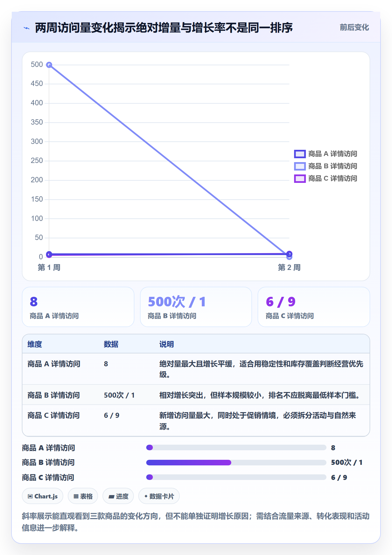Viewport: 392px width, 555px height.
Task: Click the 商品 A 详情访问 progress bar
Action: 236,447
